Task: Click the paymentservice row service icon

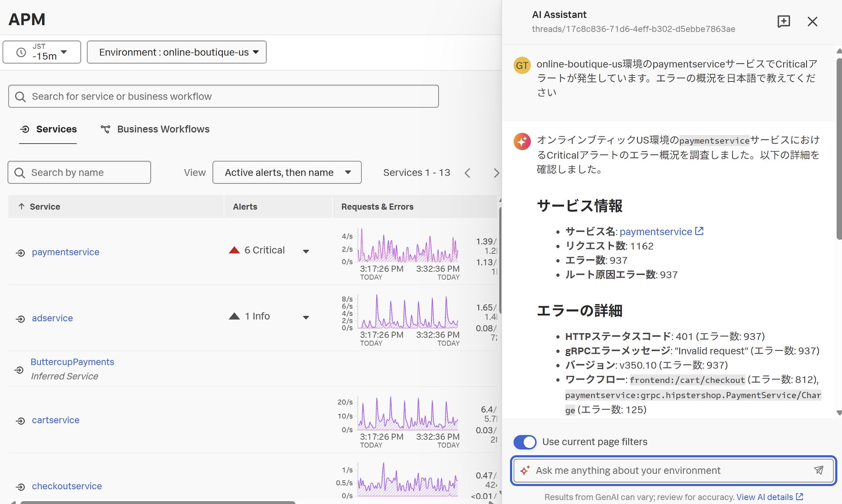Action: coord(20,253)
